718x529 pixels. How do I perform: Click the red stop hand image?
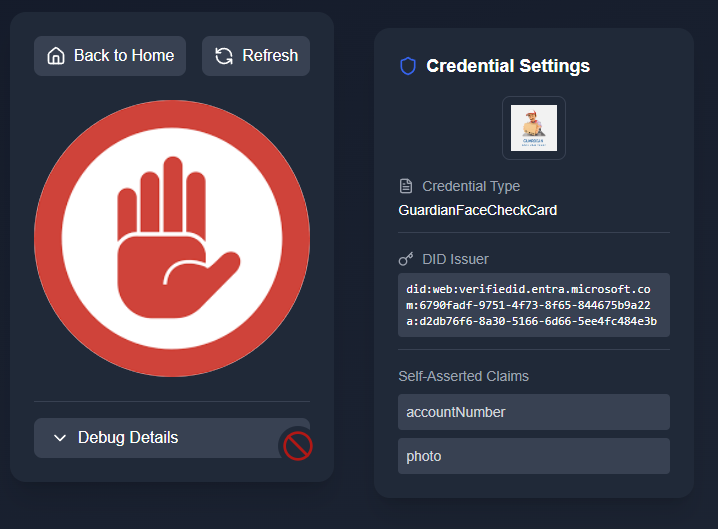[x=172, y=238]
